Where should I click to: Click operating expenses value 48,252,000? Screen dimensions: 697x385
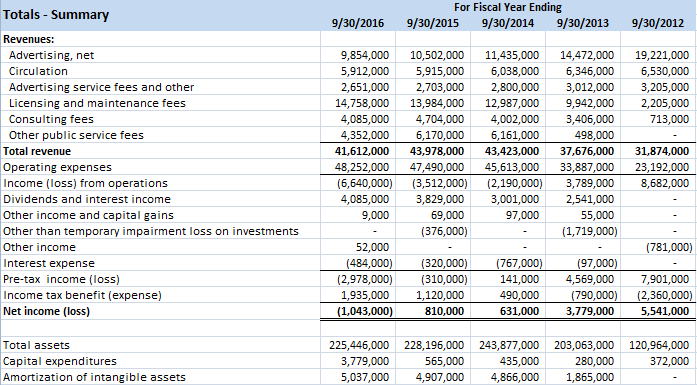tap(362, 167)
